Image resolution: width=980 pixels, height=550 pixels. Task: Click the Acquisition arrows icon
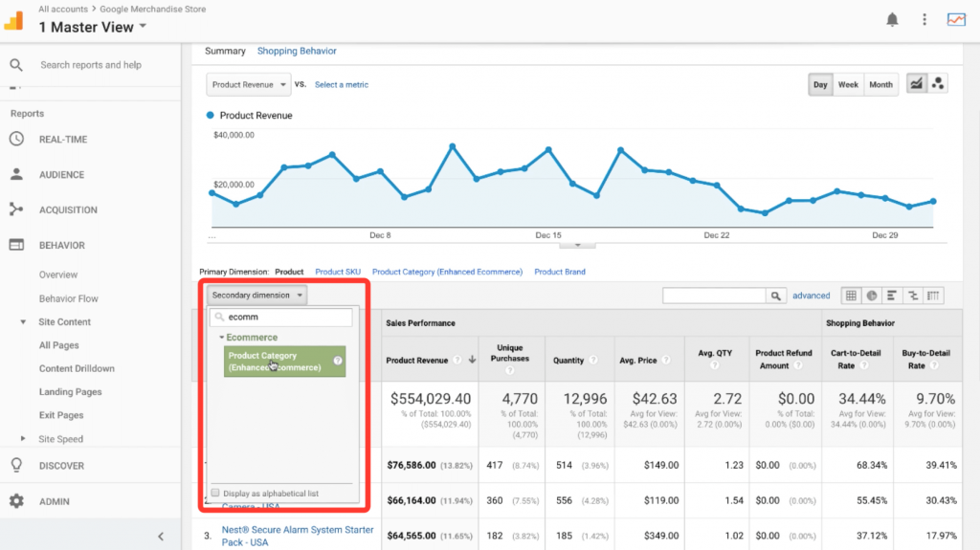point(17,210)
